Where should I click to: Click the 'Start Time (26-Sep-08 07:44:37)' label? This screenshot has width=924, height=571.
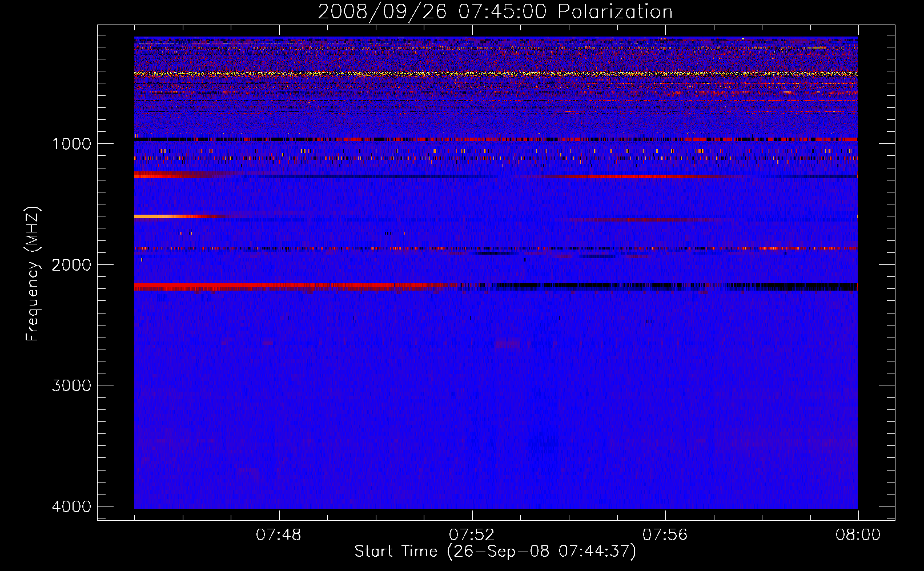495,552
